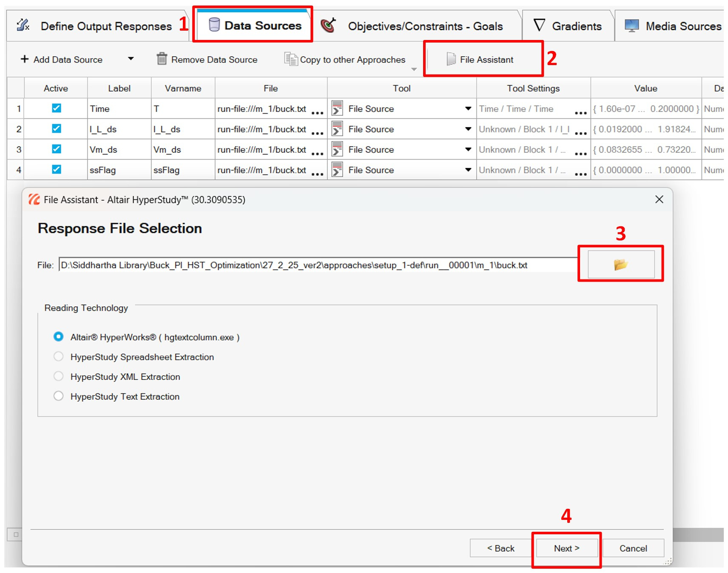
Task: Click the Label column header
Action: pos(119,88)
